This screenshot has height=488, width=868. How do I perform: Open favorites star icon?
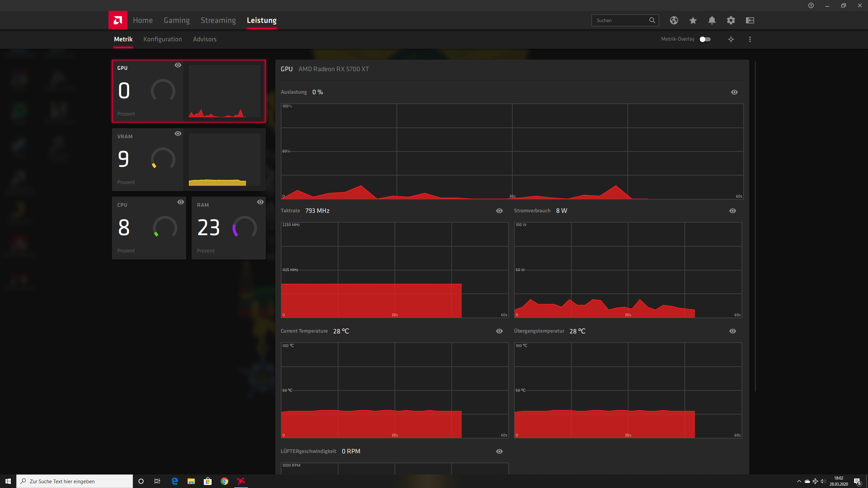(693, 20)
